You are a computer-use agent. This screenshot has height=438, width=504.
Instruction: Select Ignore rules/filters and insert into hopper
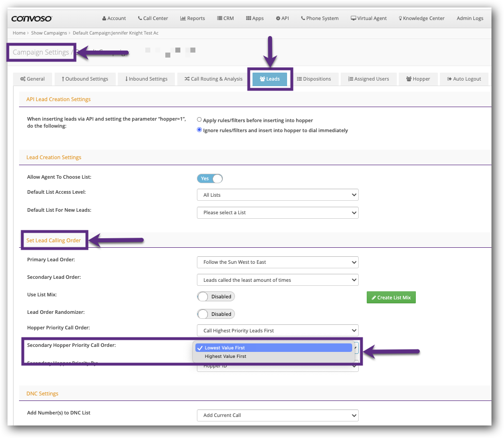199,130
